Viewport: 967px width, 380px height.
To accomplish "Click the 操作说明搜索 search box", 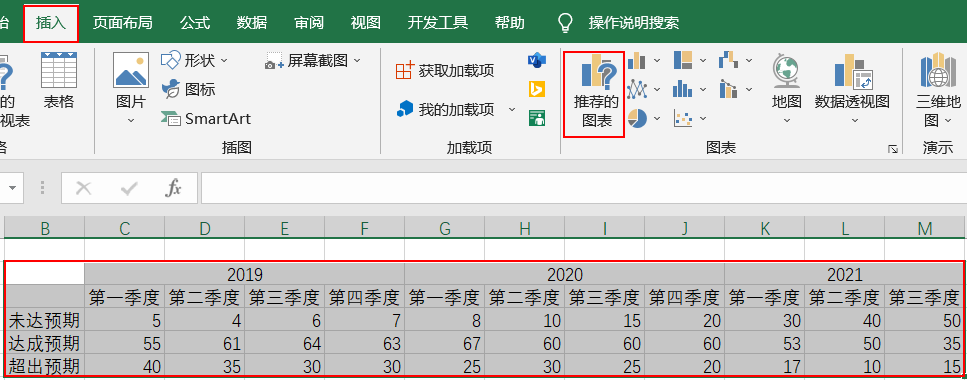I will pyautogui.click(x=633, y=23).
